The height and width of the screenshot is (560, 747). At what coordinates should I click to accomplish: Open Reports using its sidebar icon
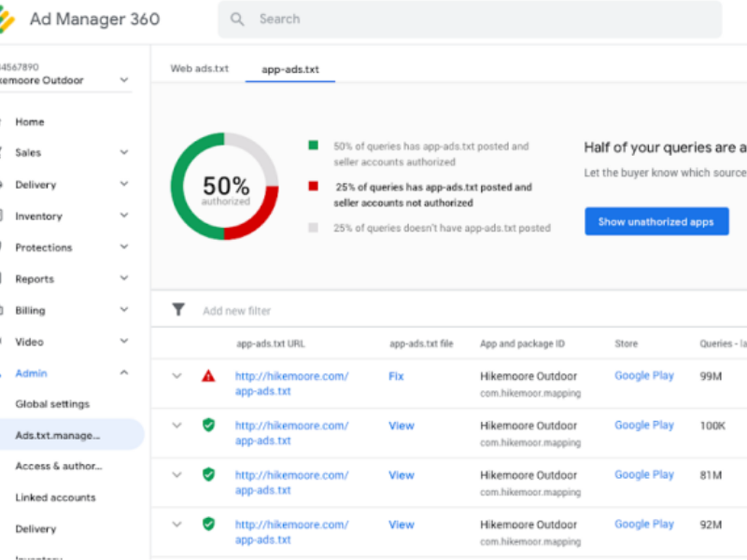[x=4, y=278]
